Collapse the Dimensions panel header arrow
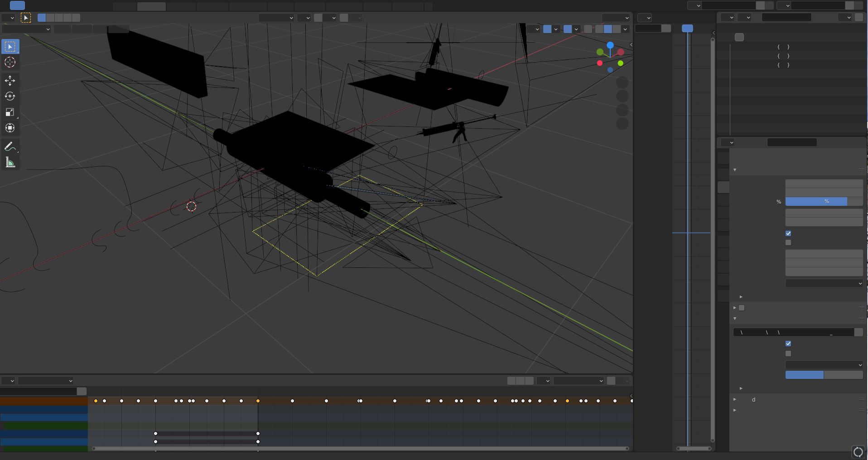Image resolution: width=868 pixels, height=460 pixels. (x=735, y=170)
